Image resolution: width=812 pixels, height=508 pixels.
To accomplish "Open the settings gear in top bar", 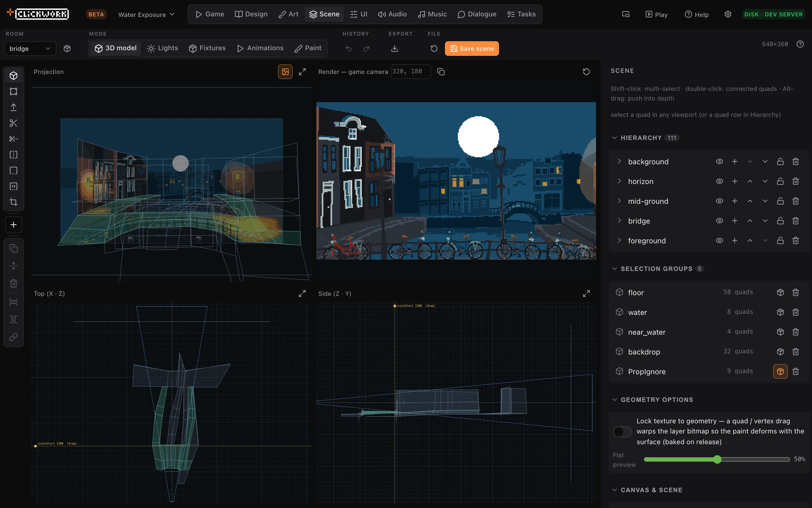I will click(x=728, y=14).
